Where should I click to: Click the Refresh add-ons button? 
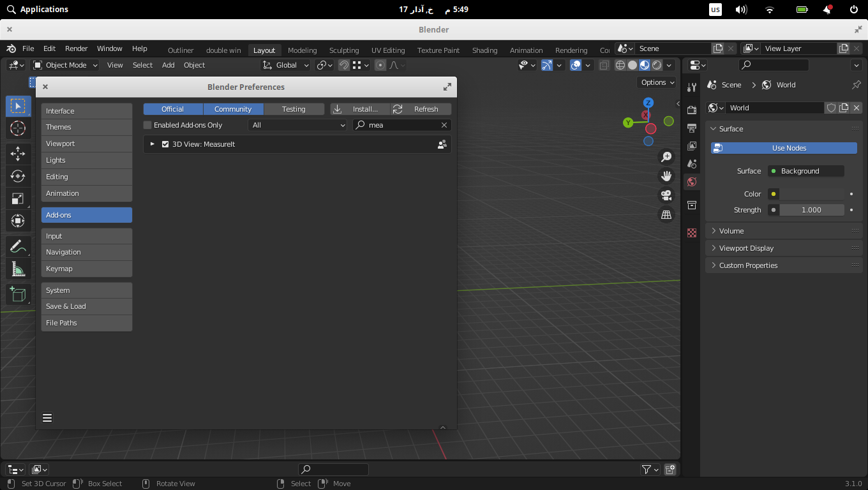tap(421, 109)
